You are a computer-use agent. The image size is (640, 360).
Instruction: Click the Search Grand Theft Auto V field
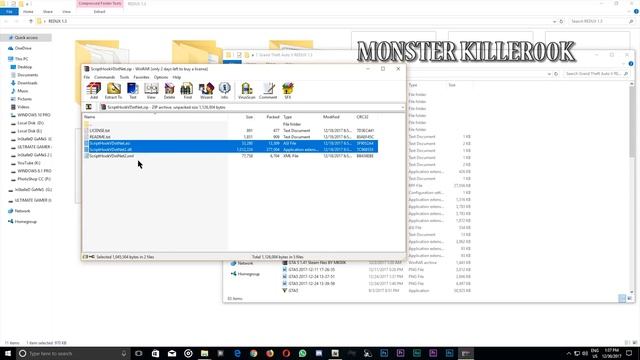pyautogui.click(x=596, y=74)
